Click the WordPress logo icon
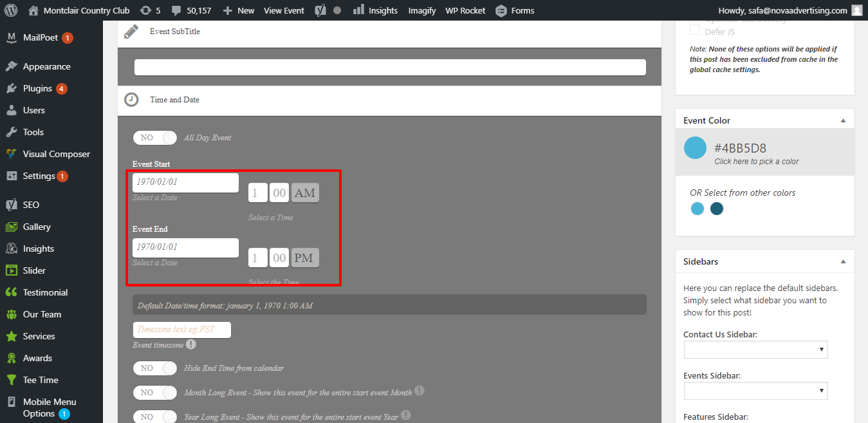Screen dimensions: 868x423 [x=14, y=10]
